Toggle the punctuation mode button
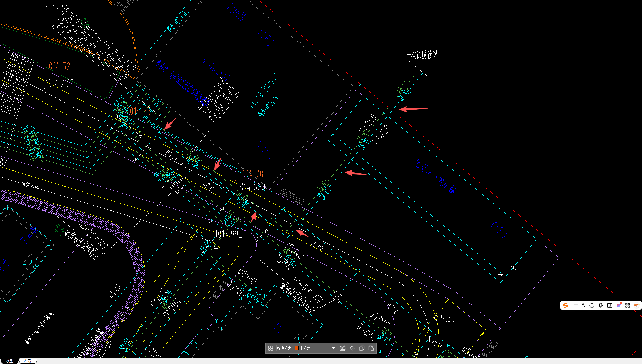The width and height of the screenshot is (642, 364). click(x=584, y=305)
